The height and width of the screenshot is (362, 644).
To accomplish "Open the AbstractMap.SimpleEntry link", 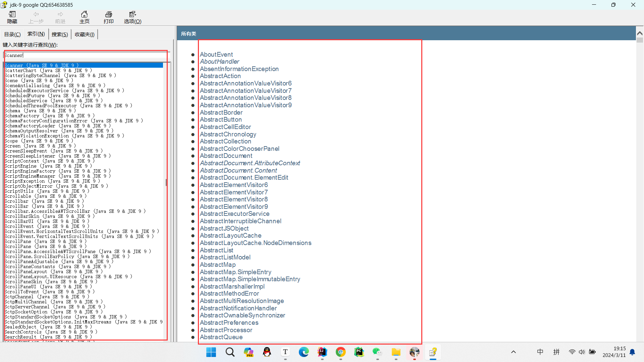I will [236, 272].
